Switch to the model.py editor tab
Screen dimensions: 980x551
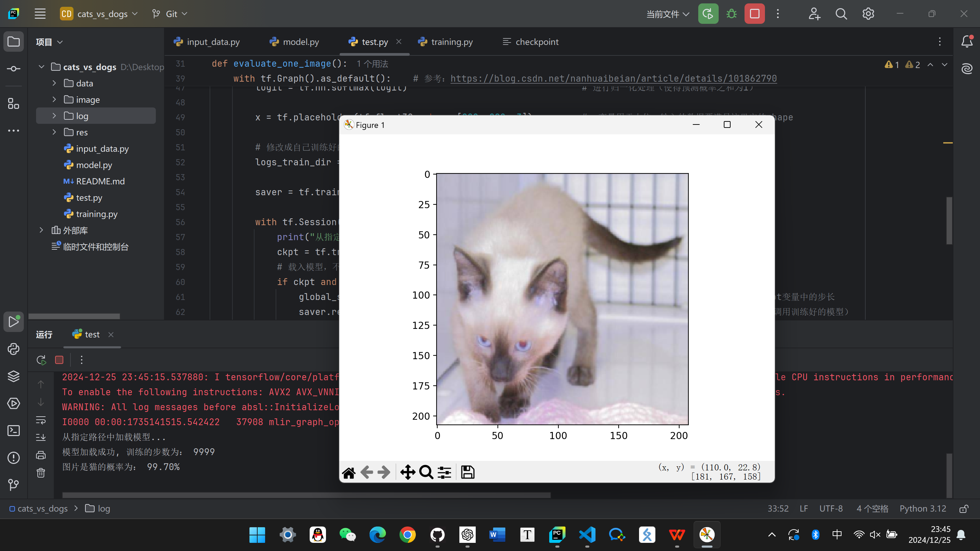(300, 42)
